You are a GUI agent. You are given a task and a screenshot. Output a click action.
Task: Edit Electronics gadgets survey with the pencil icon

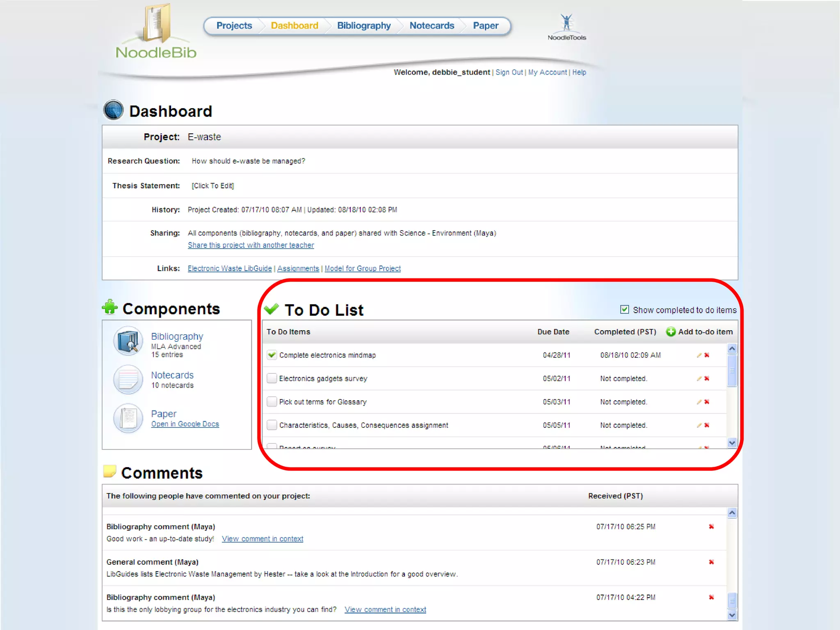pos(699,379)
